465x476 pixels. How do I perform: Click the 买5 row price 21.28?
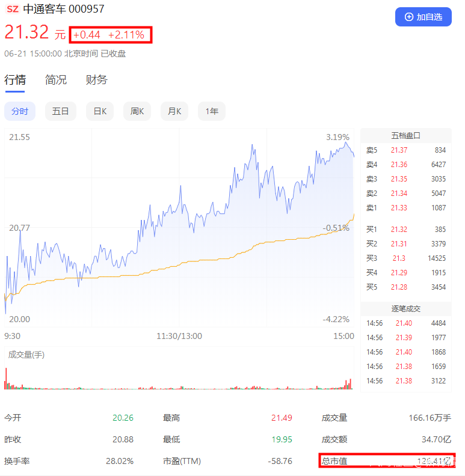[399, 287]
